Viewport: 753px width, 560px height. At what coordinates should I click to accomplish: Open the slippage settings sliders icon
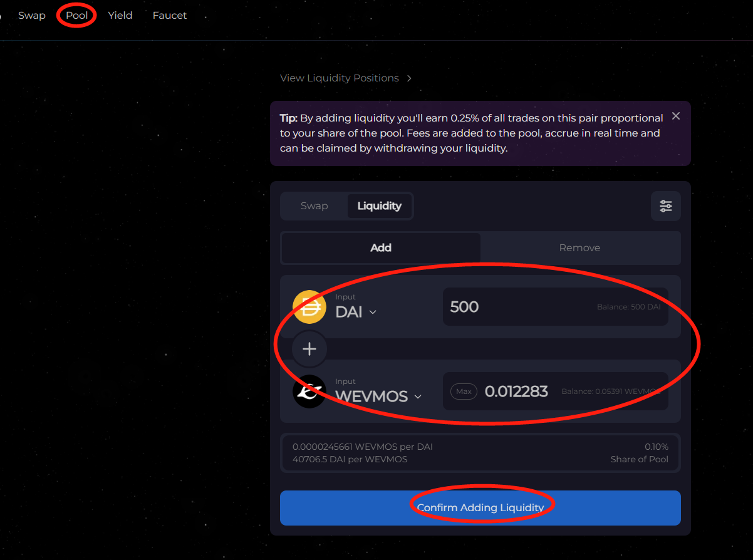tap(665, 206)
